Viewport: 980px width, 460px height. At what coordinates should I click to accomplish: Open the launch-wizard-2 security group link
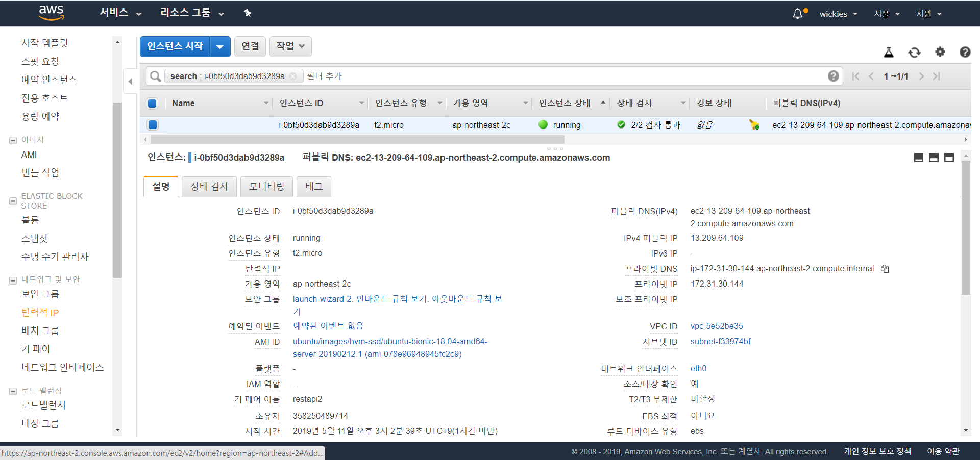323,299
